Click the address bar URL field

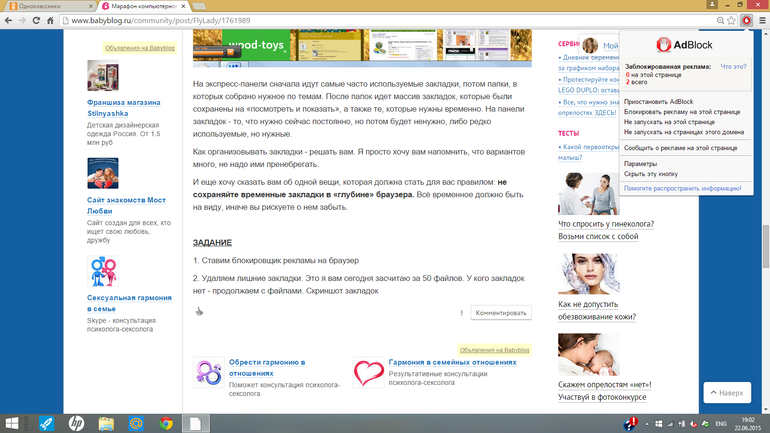pos(388,20)
